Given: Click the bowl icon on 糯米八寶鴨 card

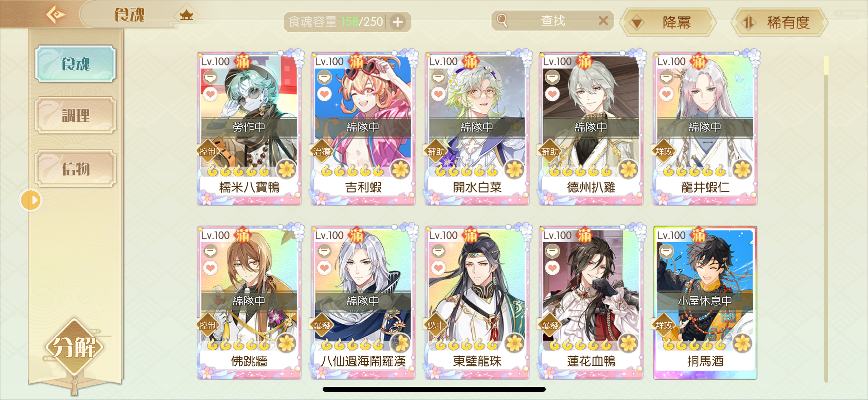Looking at the screenshot, I should [x=210, y=77].
